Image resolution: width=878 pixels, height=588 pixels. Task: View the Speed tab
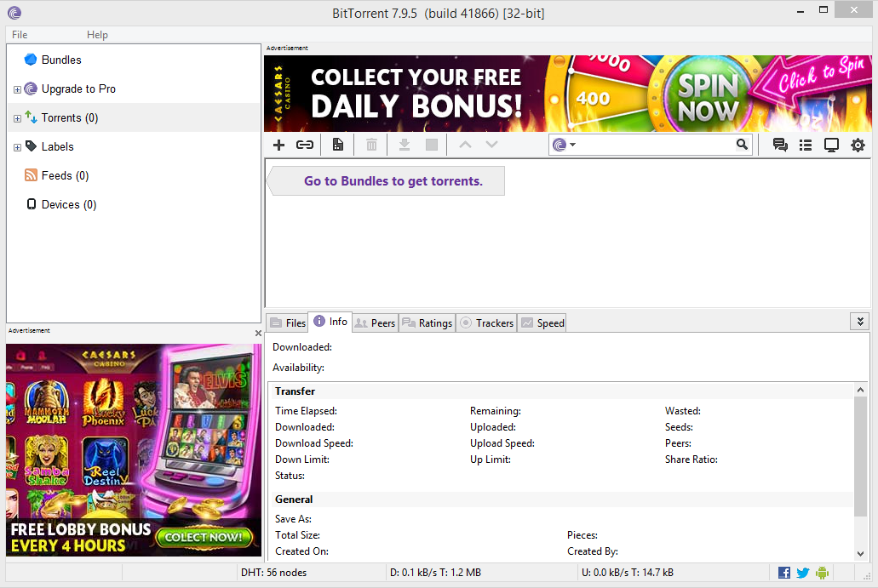point(542,323)
